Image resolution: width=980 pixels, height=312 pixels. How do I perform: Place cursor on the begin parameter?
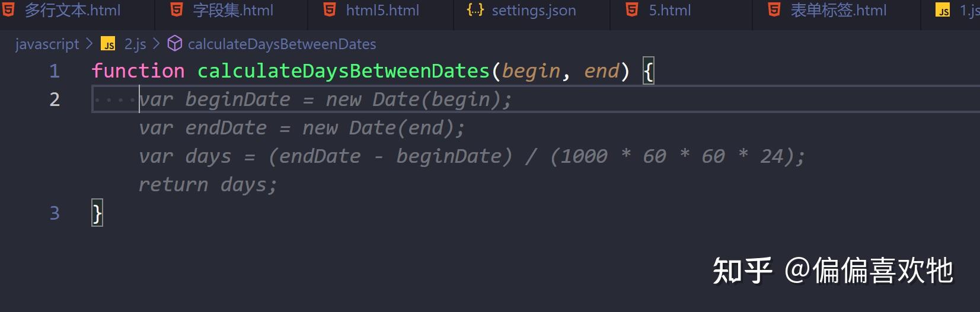pyautogui.click(x=531, y=72)
